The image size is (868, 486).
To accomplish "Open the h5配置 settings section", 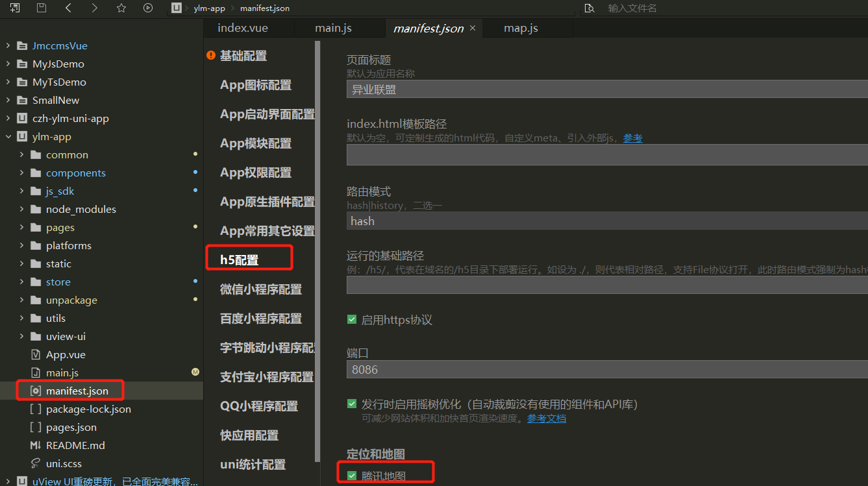I will (x=240, y=260).
